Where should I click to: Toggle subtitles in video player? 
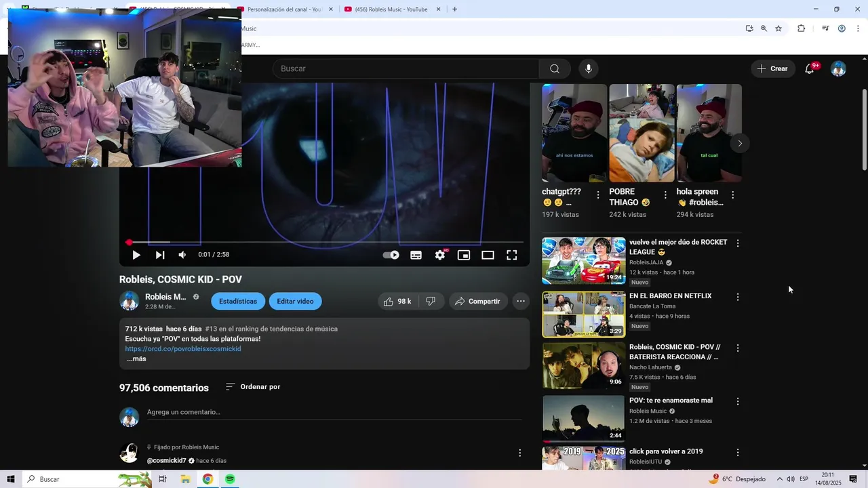pyautogui.click(x=416, y=255)
